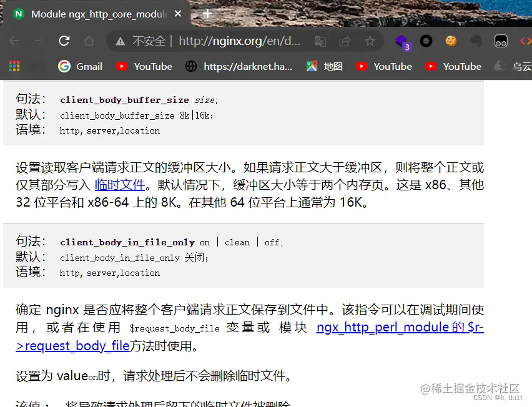
Task: Open the orange code brackets extension
Action: (x=528, y=41)
